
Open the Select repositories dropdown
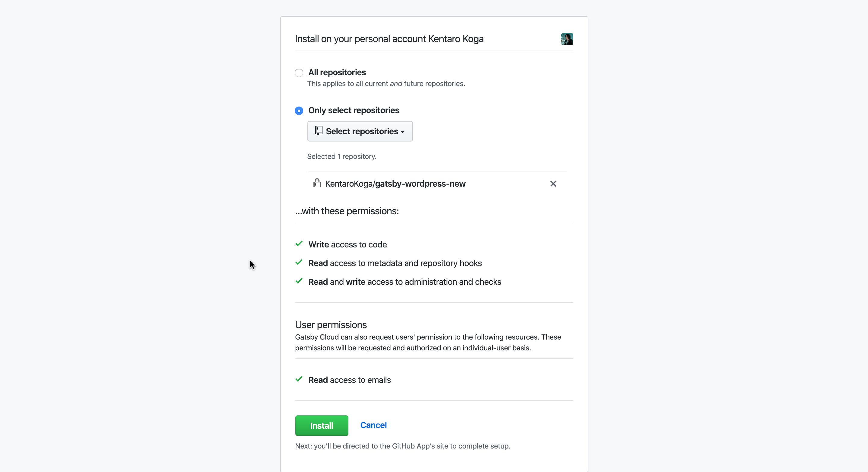(360, 131)
